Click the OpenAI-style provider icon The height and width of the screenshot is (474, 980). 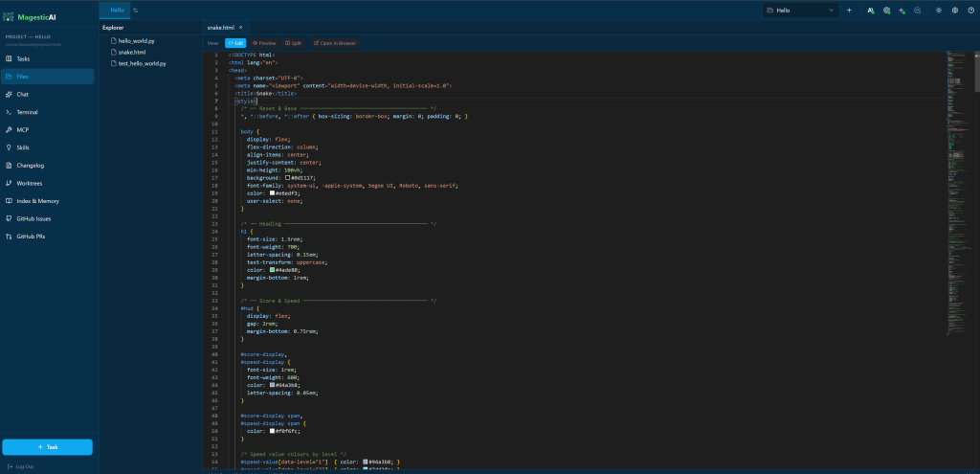tap(886, 10)
